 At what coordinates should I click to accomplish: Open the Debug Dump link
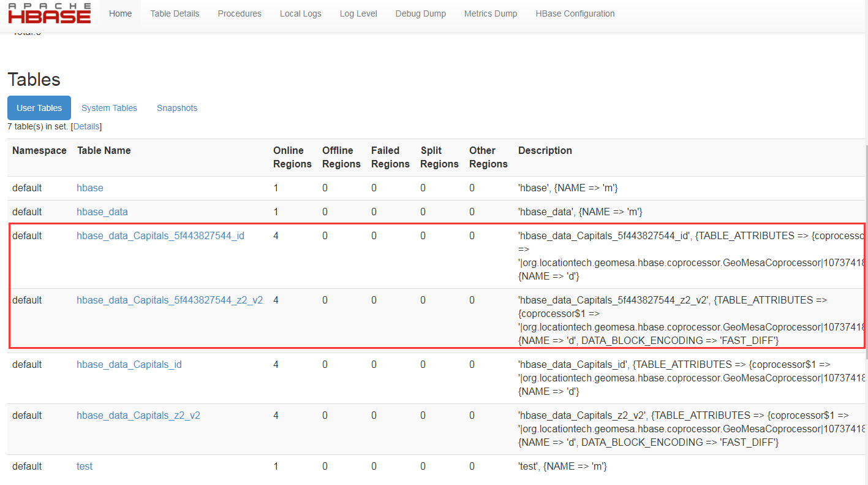[x=421, y=13]
